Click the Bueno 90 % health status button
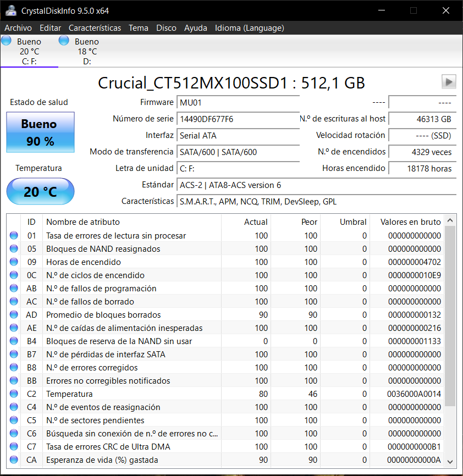 40,132
